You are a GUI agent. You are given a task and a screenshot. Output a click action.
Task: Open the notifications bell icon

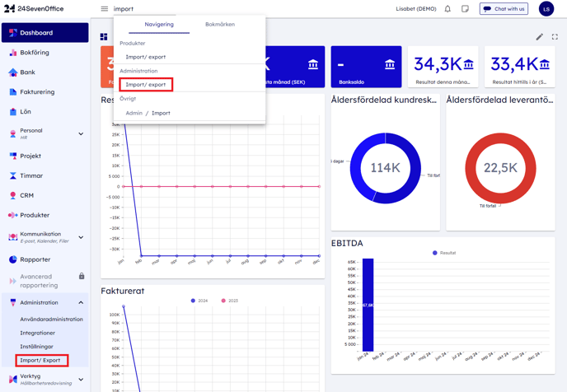click(448, 9)
